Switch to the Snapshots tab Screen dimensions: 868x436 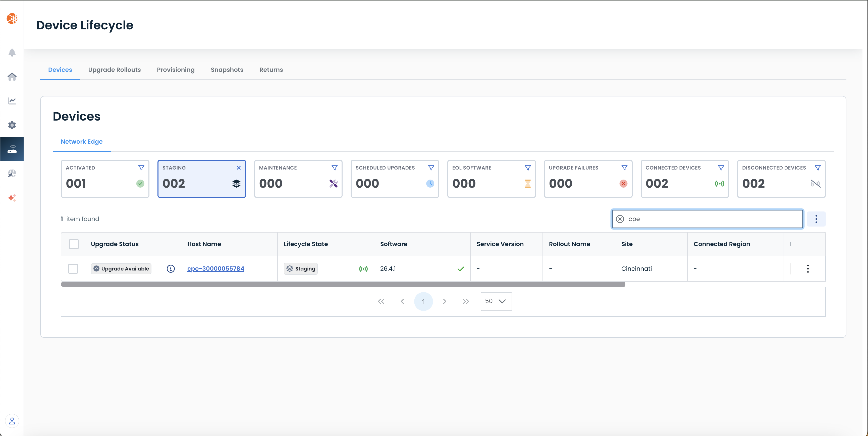(x=227, y=70)
